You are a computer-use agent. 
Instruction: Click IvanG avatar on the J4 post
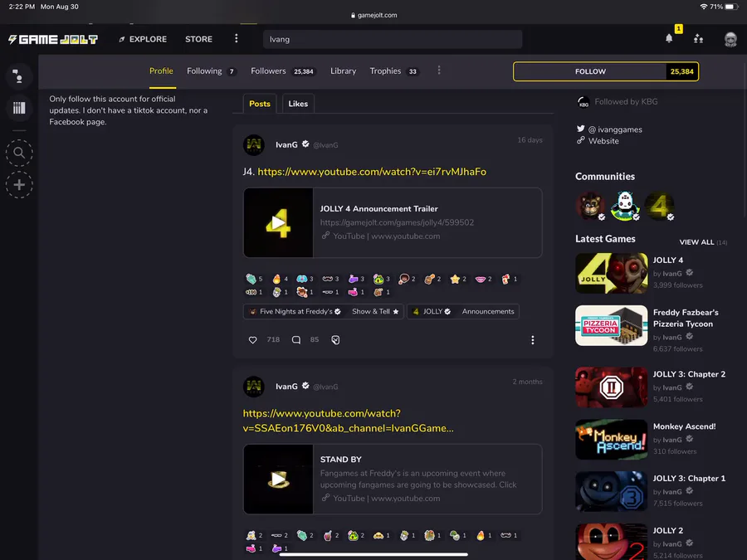click(x=254, y=144)
